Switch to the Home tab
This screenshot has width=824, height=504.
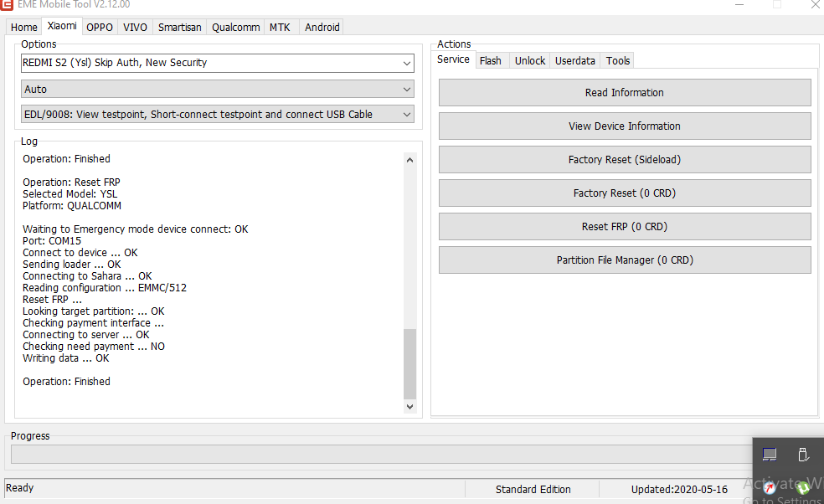coord(23,28)
